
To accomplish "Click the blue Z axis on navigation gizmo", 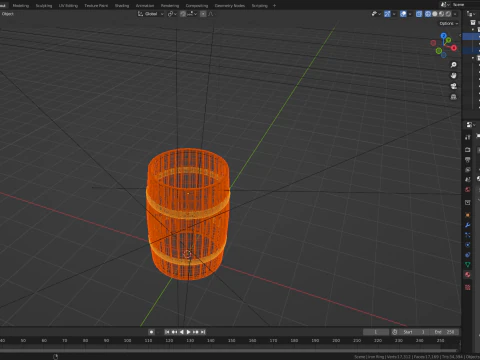I will click(443, 36).
